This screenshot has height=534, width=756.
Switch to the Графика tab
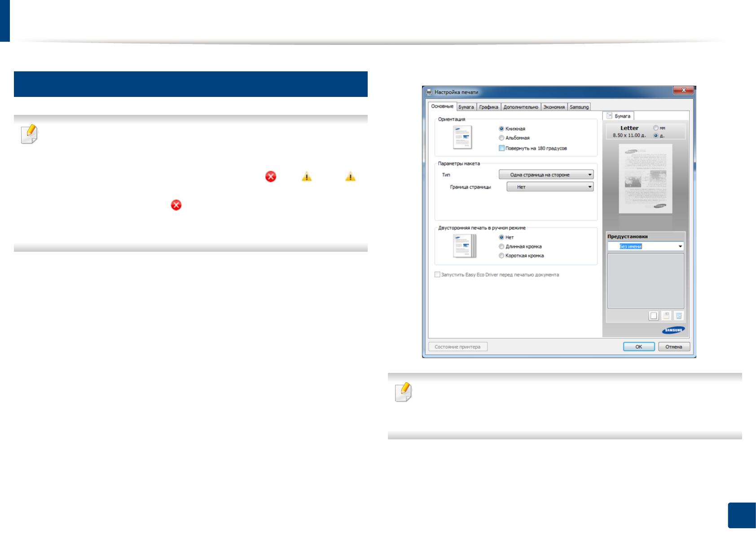tap(488, 107)
